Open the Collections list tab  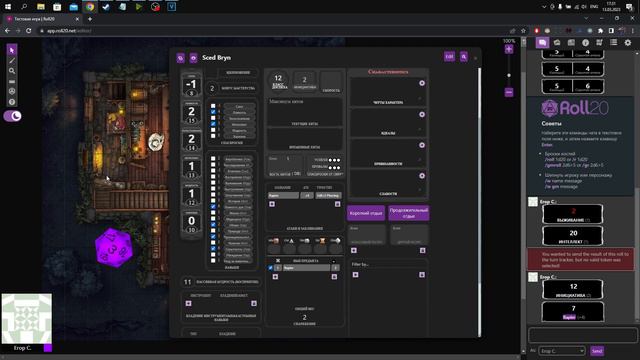click(613, 42)
